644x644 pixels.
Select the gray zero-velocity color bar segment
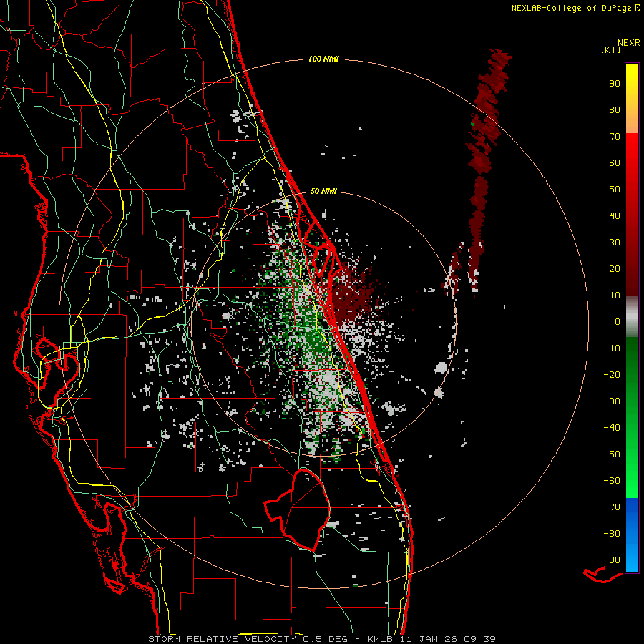click(x=632, y=317)
